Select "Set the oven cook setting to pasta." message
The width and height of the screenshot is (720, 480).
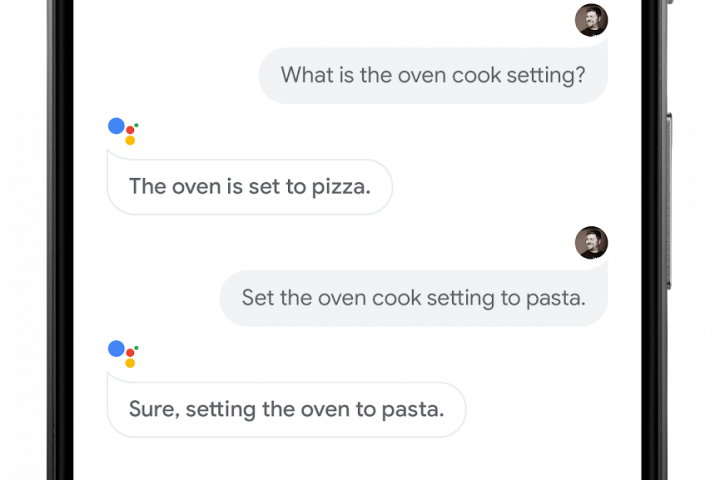click(x=413, y=298)
